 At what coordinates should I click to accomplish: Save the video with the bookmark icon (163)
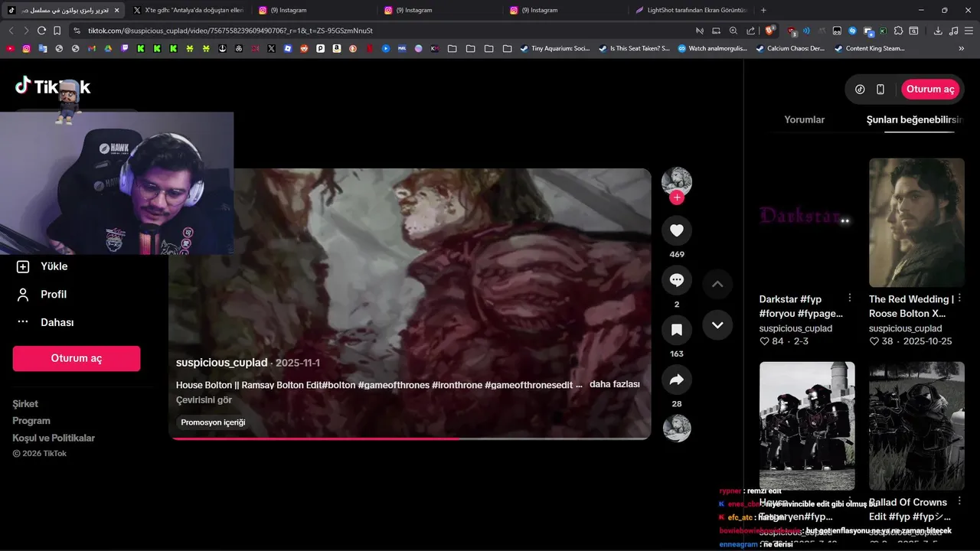pyautogui.click(x=677, y=330)
